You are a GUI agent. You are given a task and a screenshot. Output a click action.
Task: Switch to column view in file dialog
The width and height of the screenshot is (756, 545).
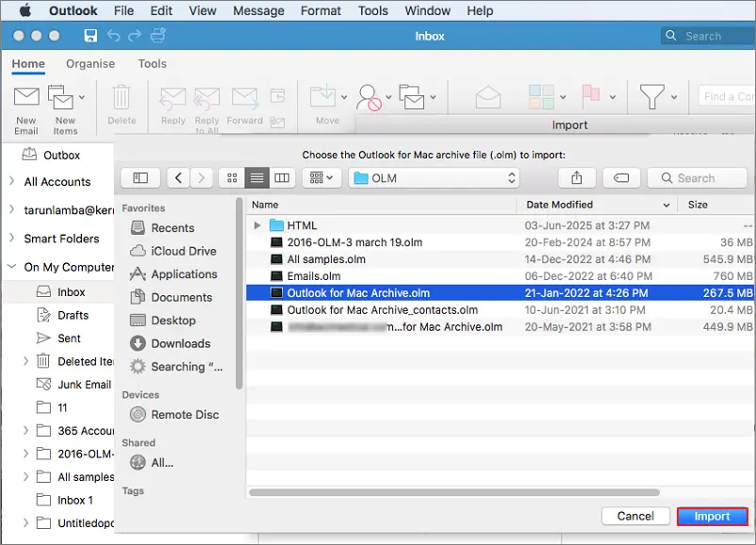[282, 178]
